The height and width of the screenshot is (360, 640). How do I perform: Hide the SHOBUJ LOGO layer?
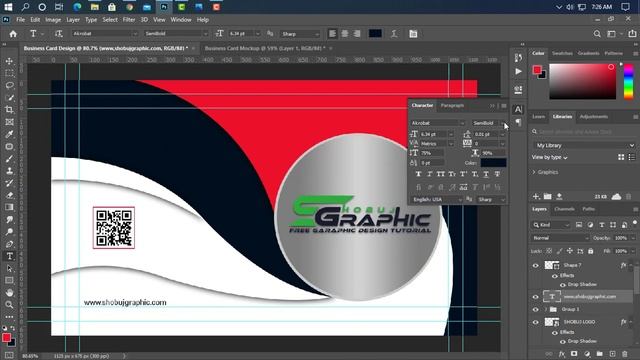tap(536, 322)
